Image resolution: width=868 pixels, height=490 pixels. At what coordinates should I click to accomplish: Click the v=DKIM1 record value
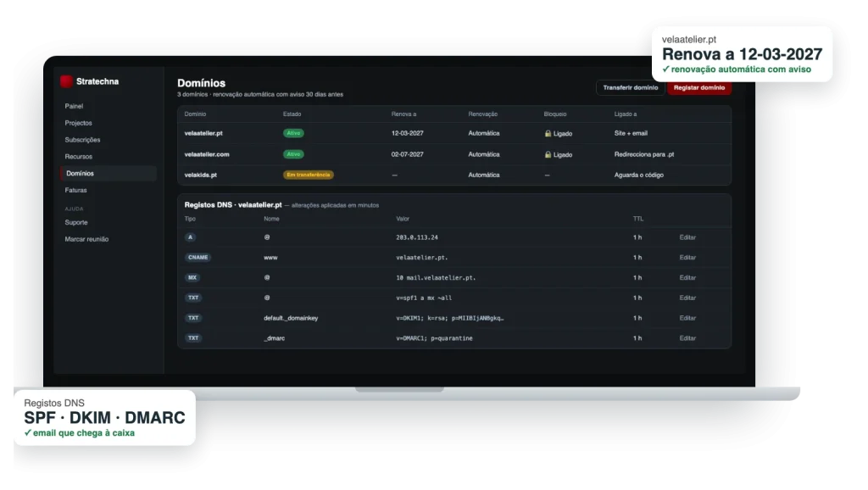point(450,318)
